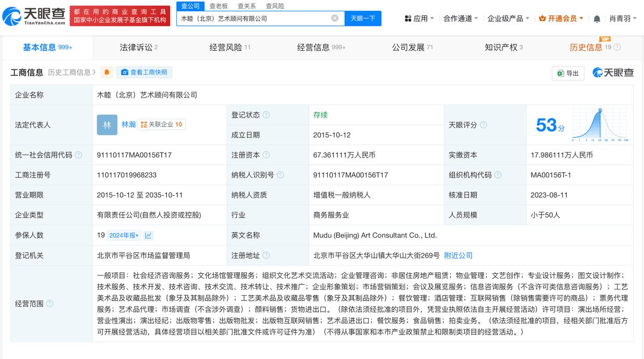Select the 营业期限 date range value

(140, 195)
